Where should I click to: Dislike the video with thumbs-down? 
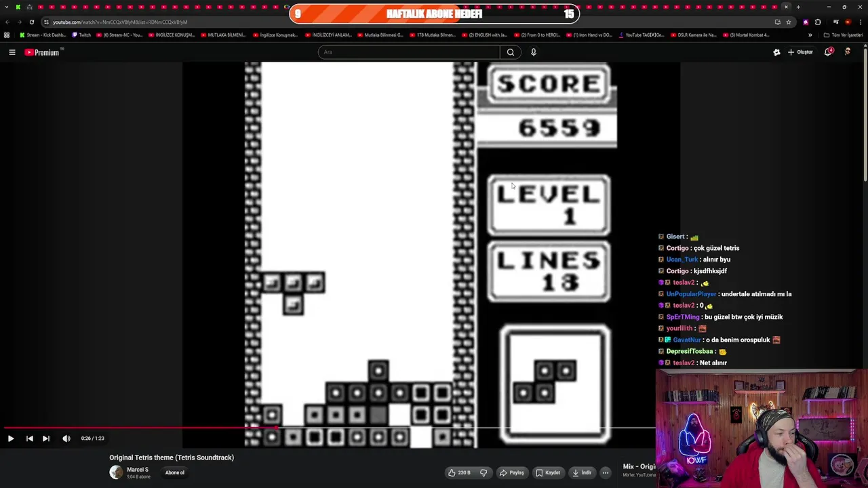(484, 472)
